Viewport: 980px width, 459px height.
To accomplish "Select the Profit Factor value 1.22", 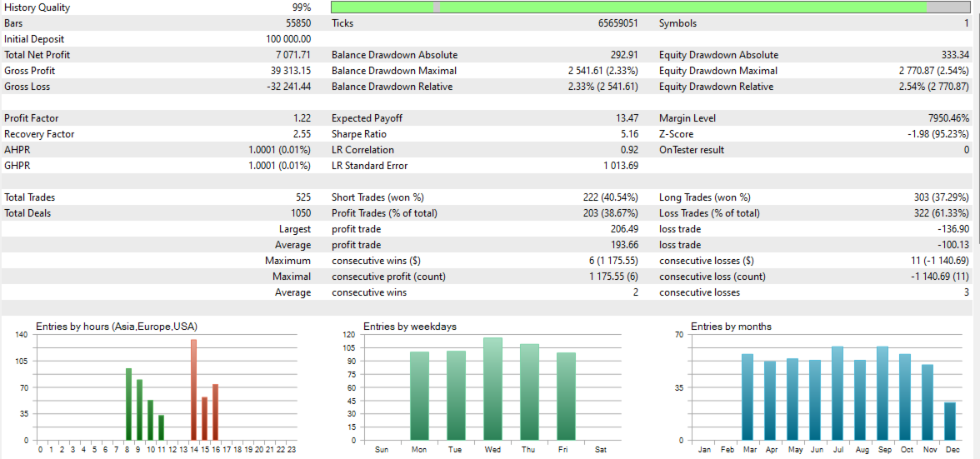I will point(302,118).
